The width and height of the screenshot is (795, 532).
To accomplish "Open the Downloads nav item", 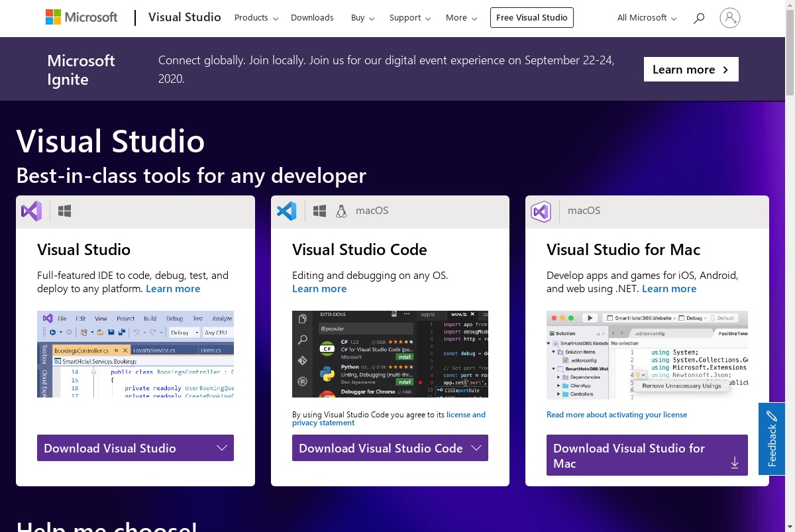I will coord(312,18).
